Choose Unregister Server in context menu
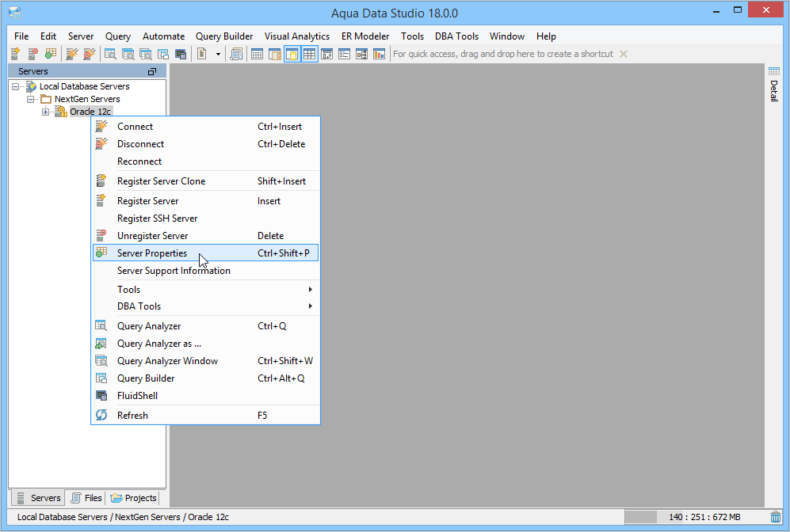790x532 pixels. pyautogui.click(x=205, y=236)
